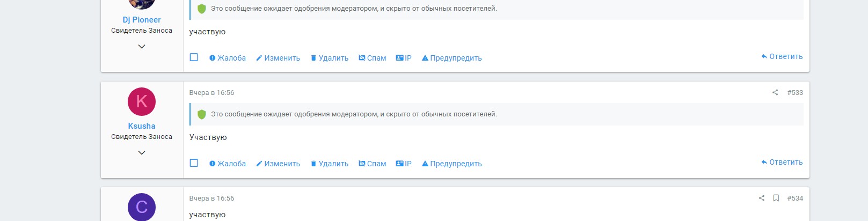Tick the checkbox on Ksusha's post
868x221 pixels.
[x=194, y=163]
